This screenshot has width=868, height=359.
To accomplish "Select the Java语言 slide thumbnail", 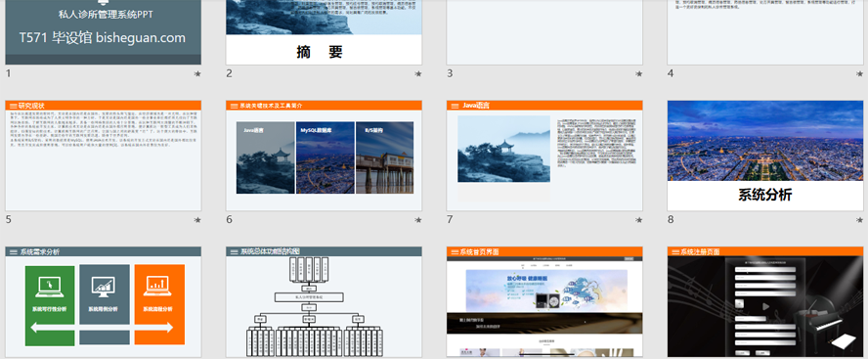I will tap(544, 156).
